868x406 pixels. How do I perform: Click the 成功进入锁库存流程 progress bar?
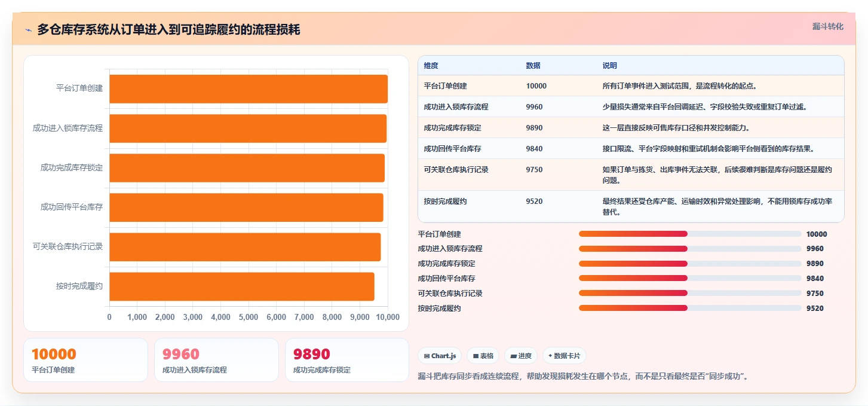pos(690,249)
